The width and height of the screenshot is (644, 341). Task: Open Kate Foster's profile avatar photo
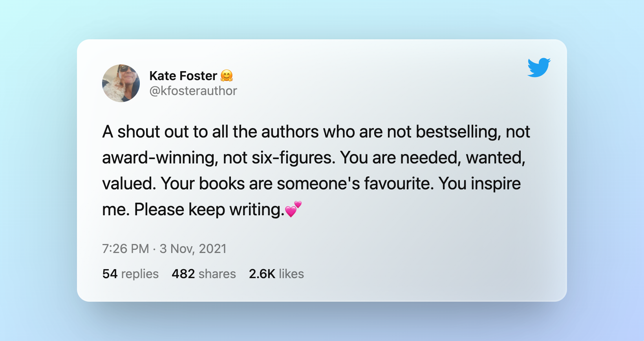[121, 83]
